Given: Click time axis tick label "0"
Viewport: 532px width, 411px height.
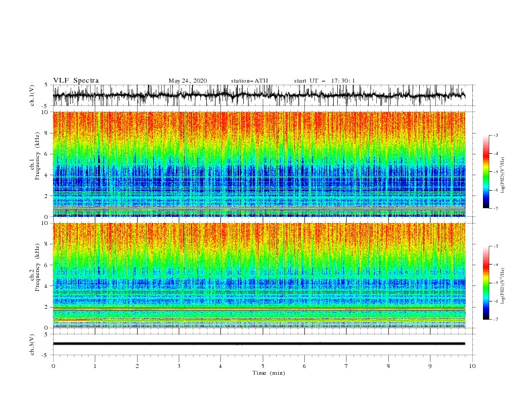Looking at the screenshot, I should [53, 366].
